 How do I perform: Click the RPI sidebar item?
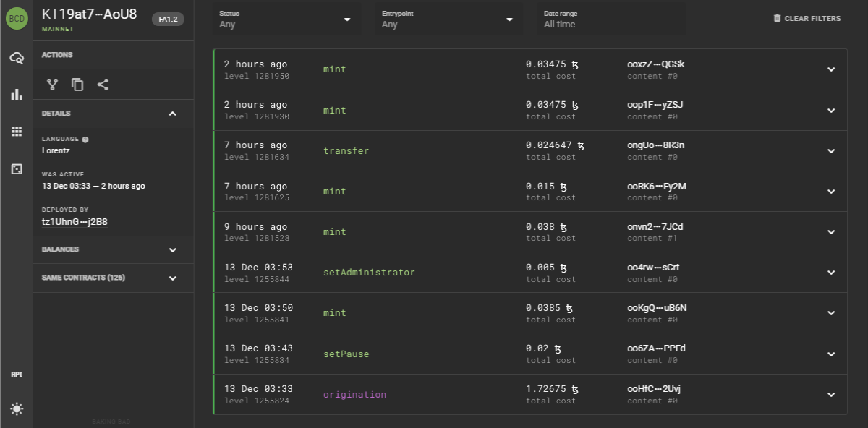pyautogui.click(x=17, y=374)
